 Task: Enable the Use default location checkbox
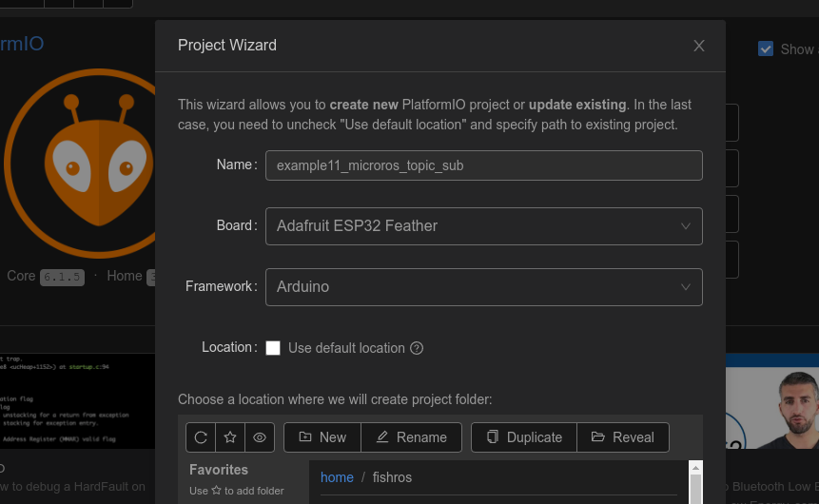[273, 348]
